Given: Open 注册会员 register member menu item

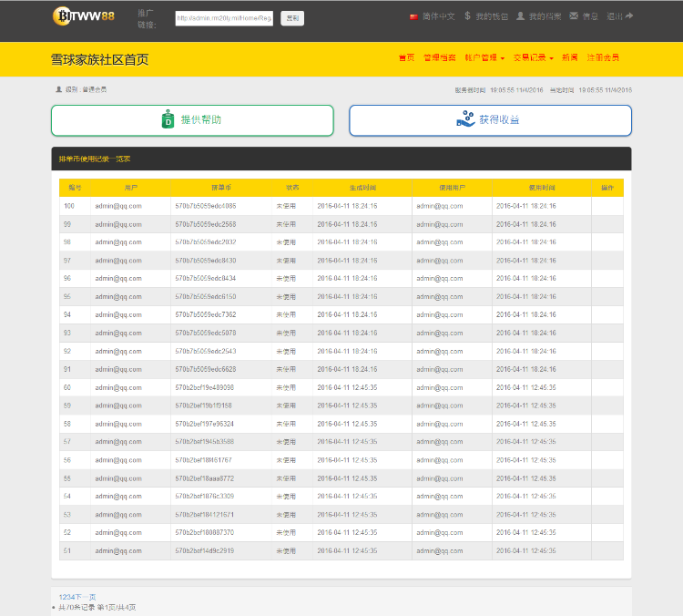Looking at the screenshot, I should [603, 57].
